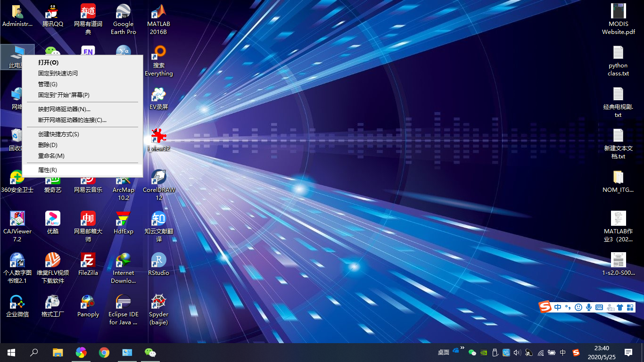
Task: Open ArcMap 10.2 desktop shortcut
Action: 124,189
